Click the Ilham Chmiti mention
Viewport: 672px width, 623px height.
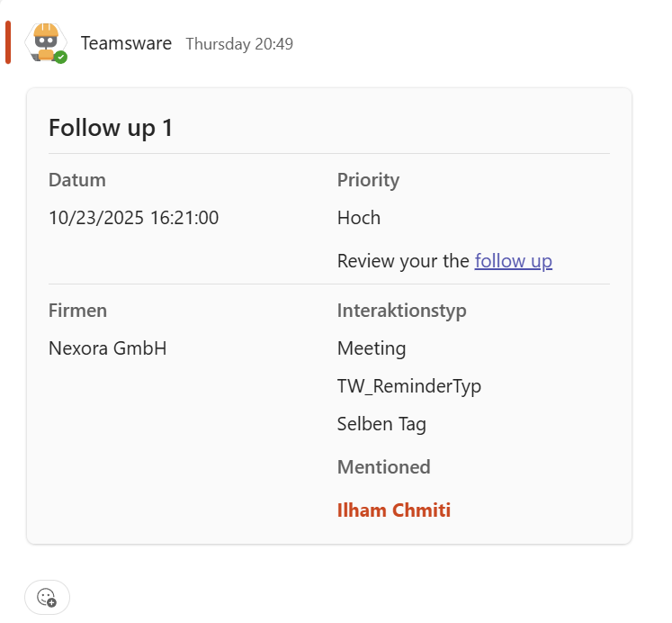coord(393,510)
